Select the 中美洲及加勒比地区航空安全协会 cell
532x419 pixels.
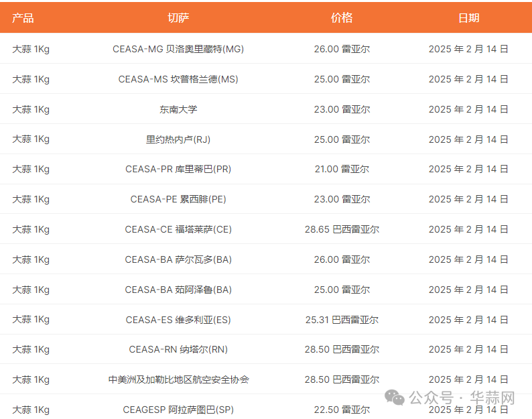(178, 379)
